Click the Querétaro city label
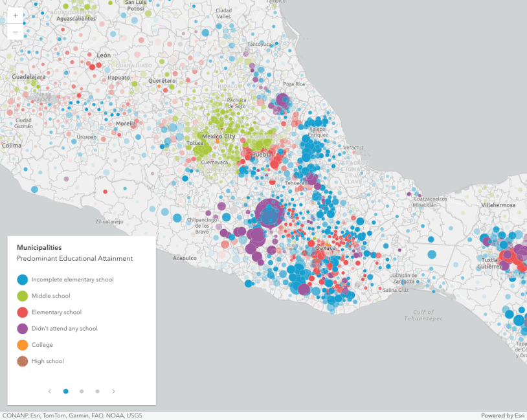 (x=162, y=81)
